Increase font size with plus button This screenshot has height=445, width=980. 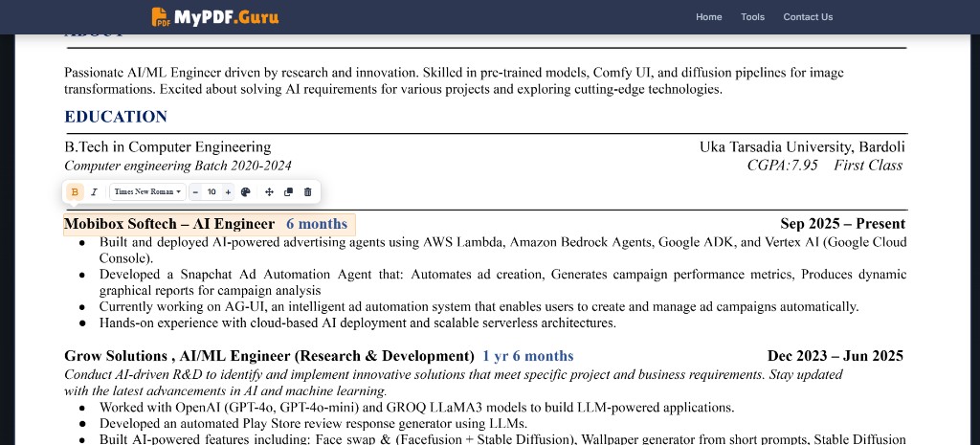pyautogui.click(x=228, y=191)
